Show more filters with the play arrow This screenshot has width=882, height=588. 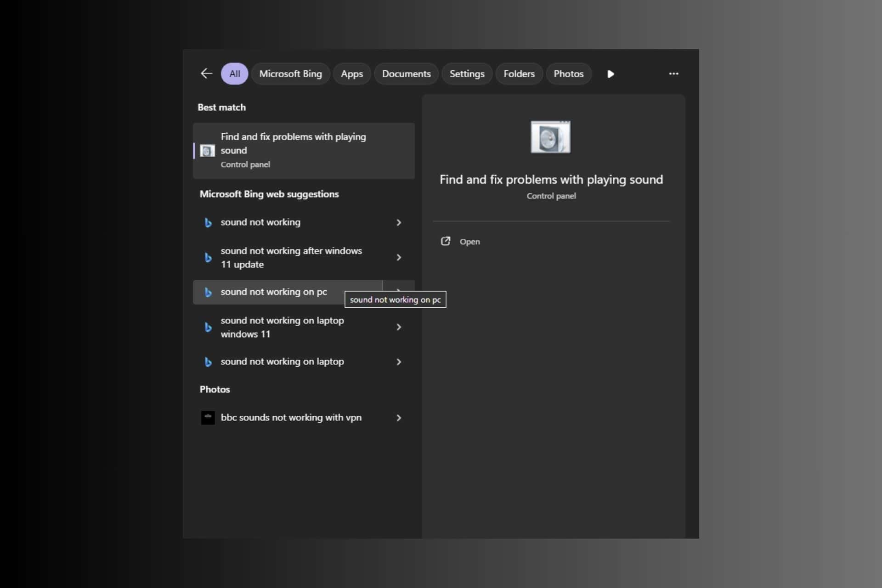[x=611, y=74]
